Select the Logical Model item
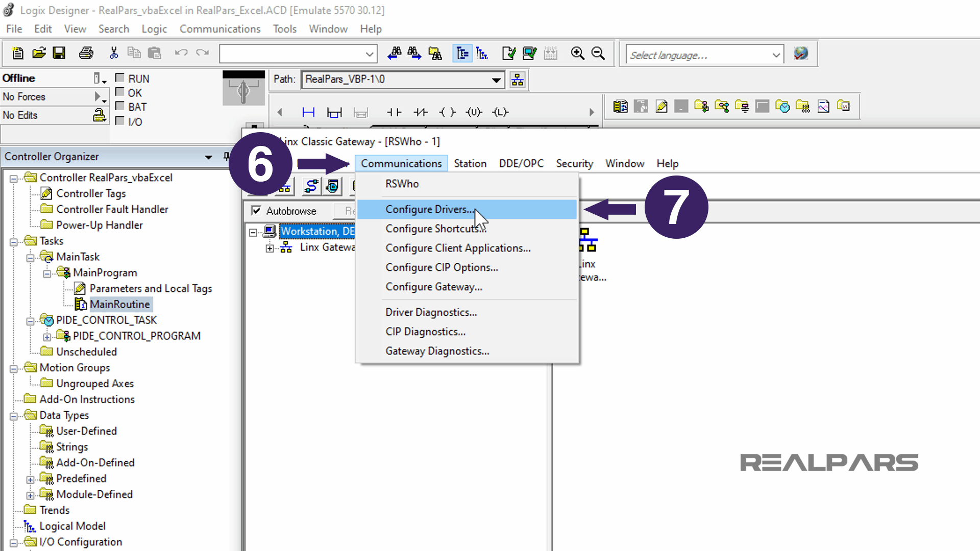The height and width of the screenshot is (551, 980). tap(72, 526)
